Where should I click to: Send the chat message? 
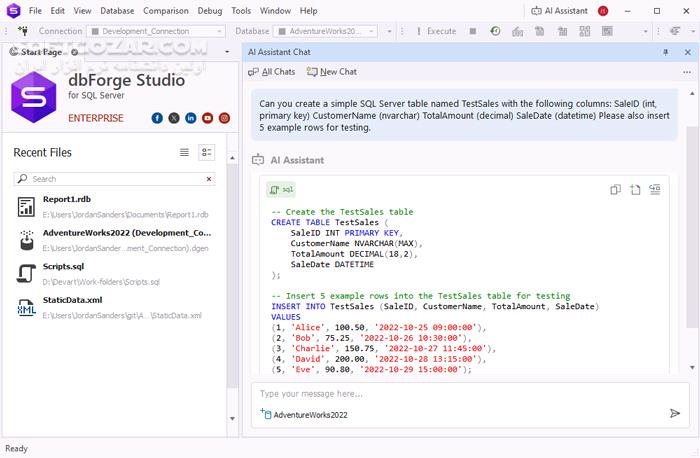click(675, 413)
